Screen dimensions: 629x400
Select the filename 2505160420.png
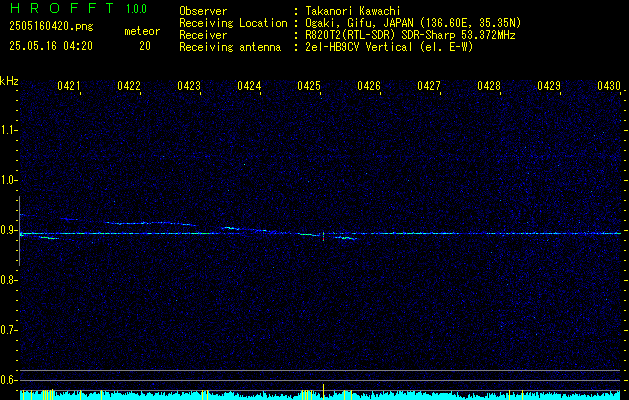pos(51,26)
